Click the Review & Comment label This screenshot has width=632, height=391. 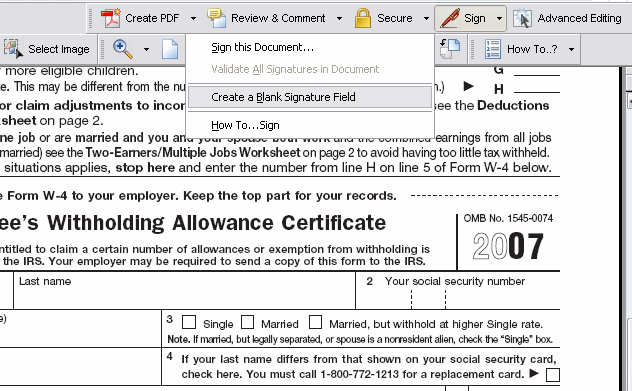click(278, 18)
